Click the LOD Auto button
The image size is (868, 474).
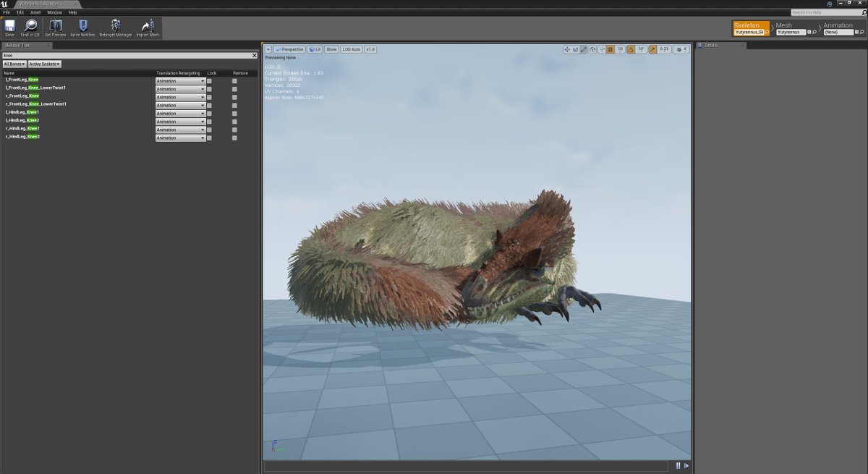(x=351, y=49)
